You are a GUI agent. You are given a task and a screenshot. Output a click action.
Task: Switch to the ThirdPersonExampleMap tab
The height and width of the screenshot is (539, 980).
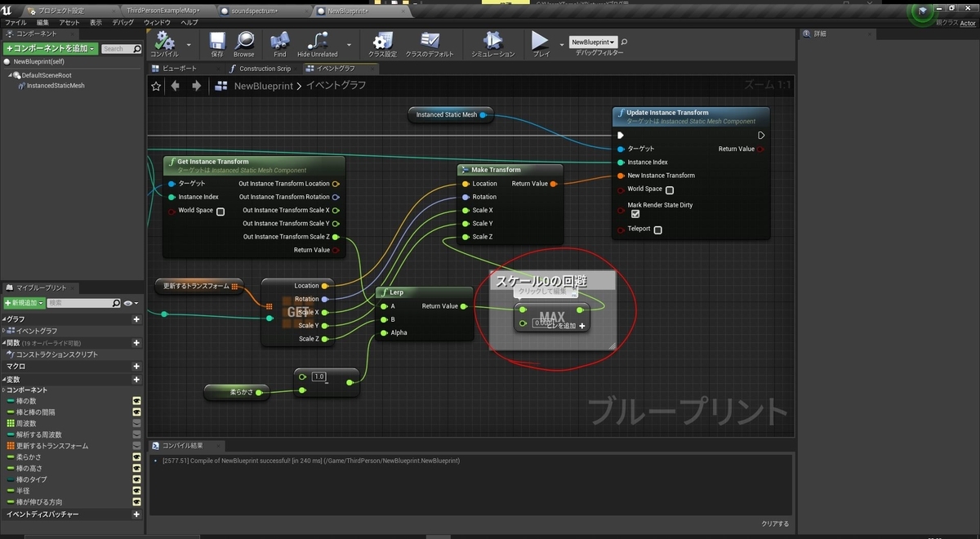[163, 11]
